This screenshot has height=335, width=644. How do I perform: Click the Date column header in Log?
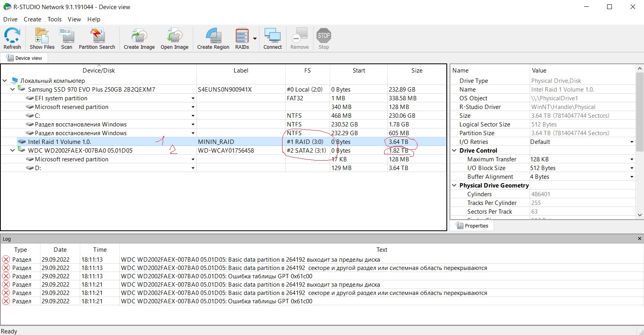60,249
